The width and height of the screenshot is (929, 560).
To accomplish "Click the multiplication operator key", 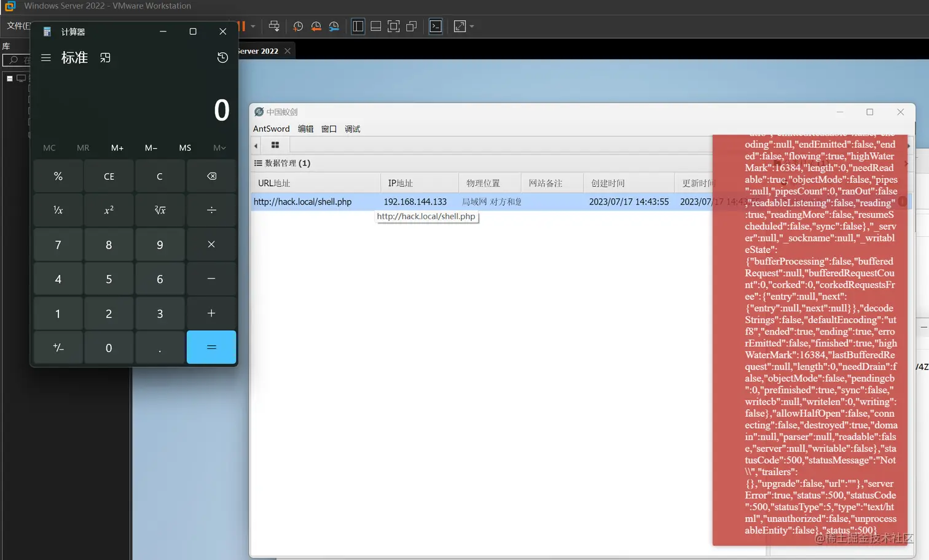I will (x=211, y=244).
